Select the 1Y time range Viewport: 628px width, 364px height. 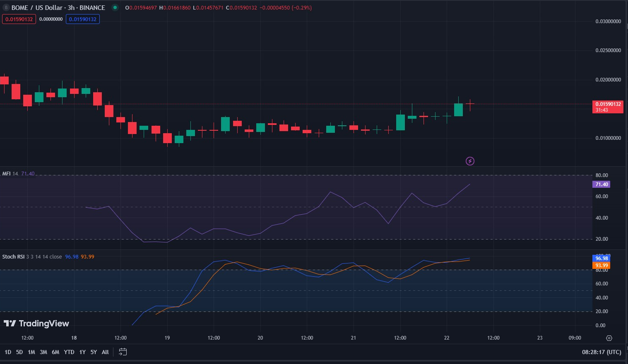click(82, 352)
